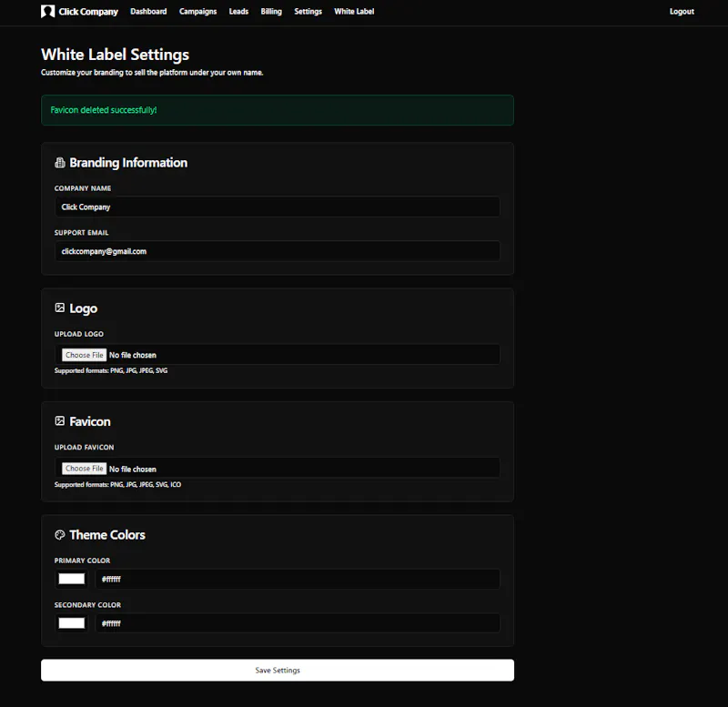Screen dimensions: 728x707
Task: Click the Theme Colors heading text
Action: pos(107,535)
